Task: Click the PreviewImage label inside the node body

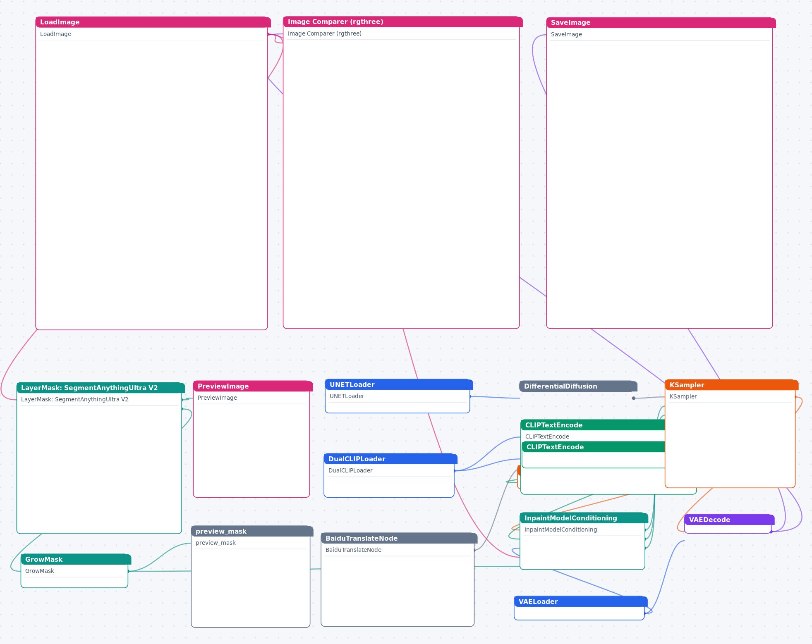Action: (x=217, y=398)
